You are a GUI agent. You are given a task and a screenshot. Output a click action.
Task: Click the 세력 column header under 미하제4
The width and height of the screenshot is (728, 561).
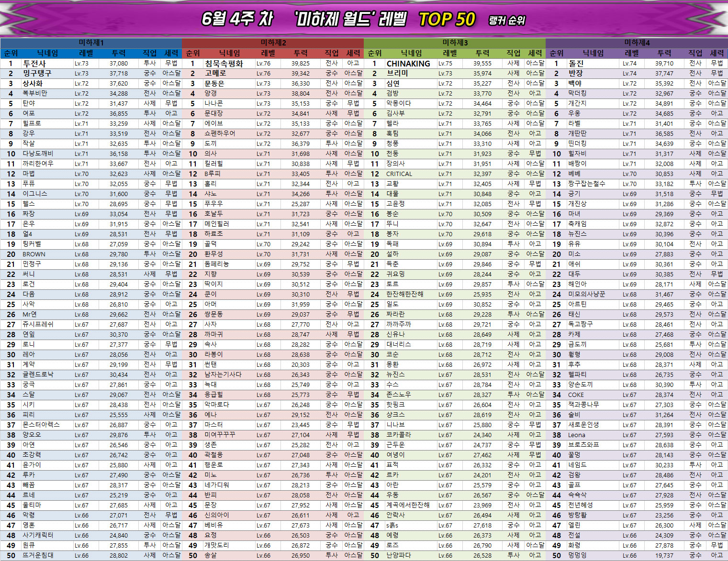717,53
